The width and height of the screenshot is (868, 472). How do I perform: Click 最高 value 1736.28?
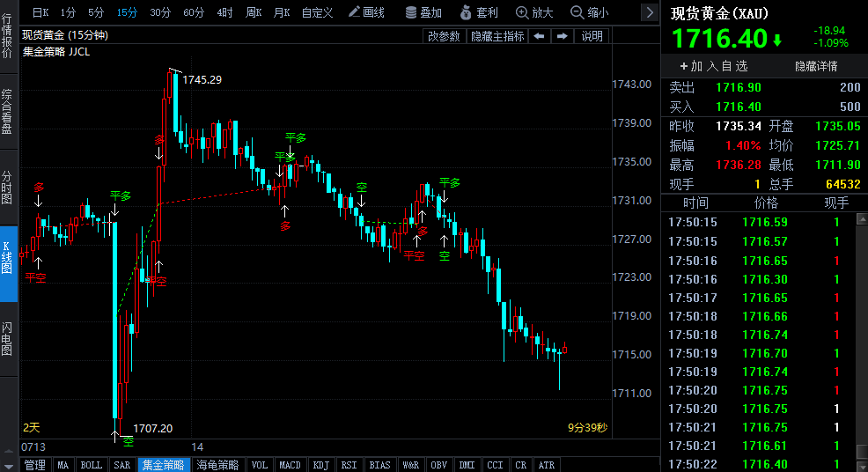[x=739, y=165]
